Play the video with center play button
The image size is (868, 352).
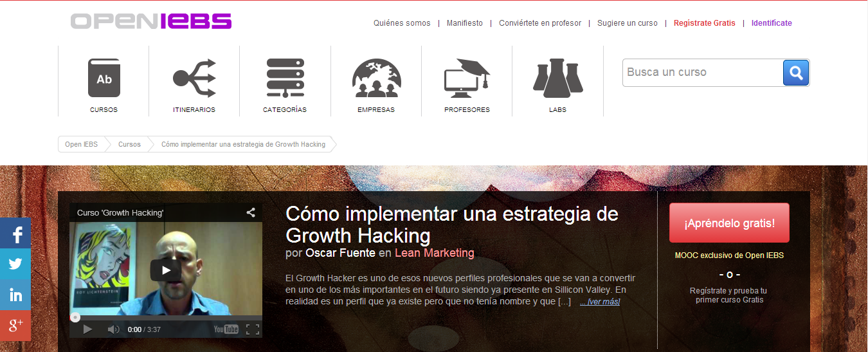(x=166, y=270)
